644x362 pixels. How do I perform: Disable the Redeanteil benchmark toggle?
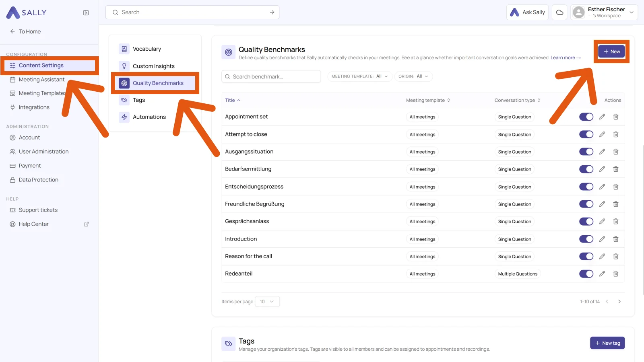pyautogui.click(x=586, y=274)
